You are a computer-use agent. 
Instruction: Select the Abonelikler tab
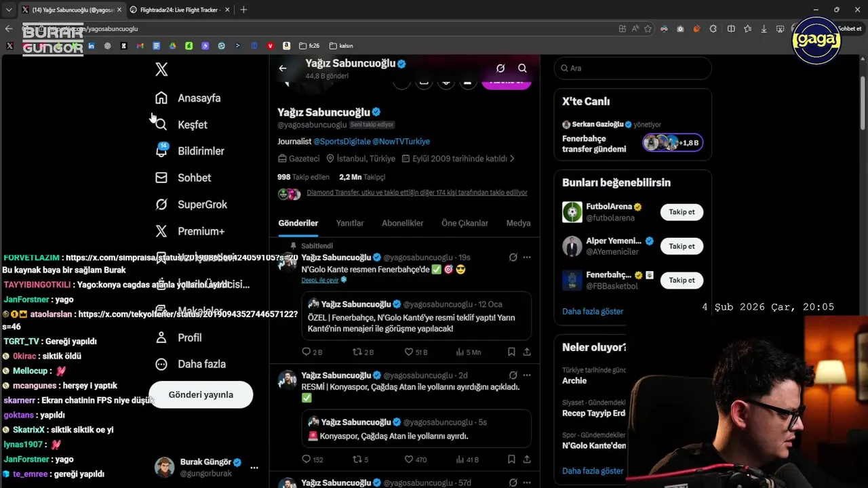click(403, 223)
